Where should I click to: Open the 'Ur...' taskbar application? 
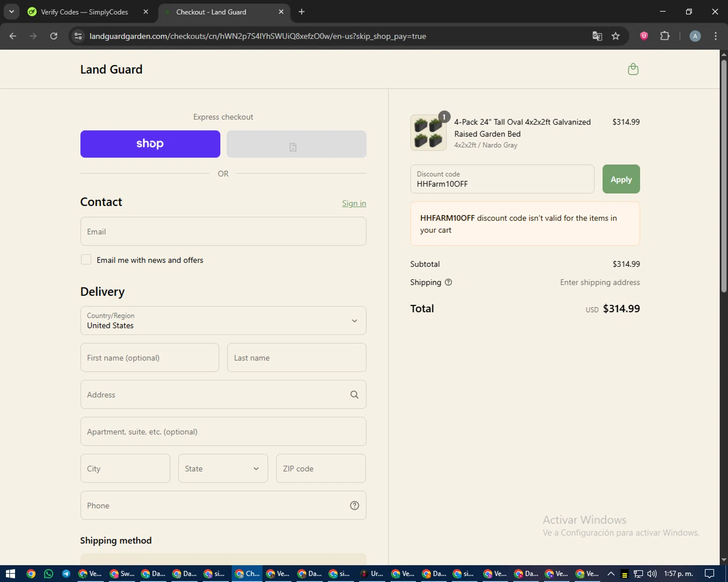[x=372, y=574]
